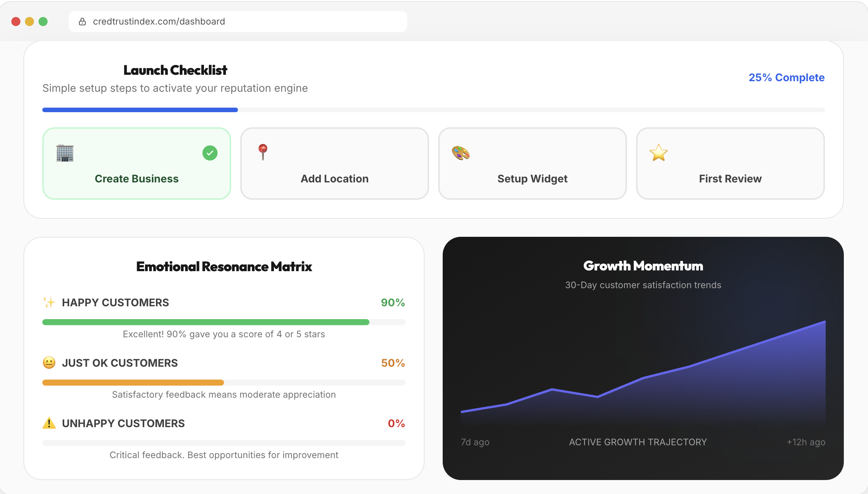Click the green checkmark on Create Business
The height and width of the screenshot is (494, 868).
pos(210,153)
